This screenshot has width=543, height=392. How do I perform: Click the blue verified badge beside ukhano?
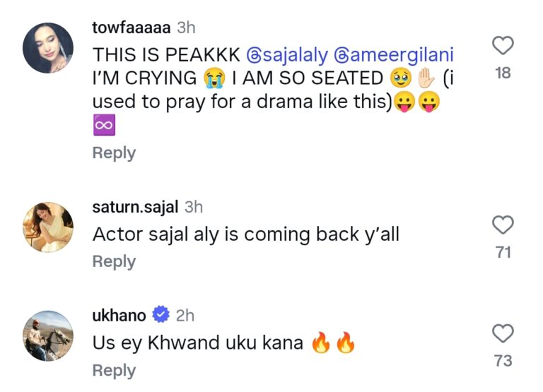(161, 315)
